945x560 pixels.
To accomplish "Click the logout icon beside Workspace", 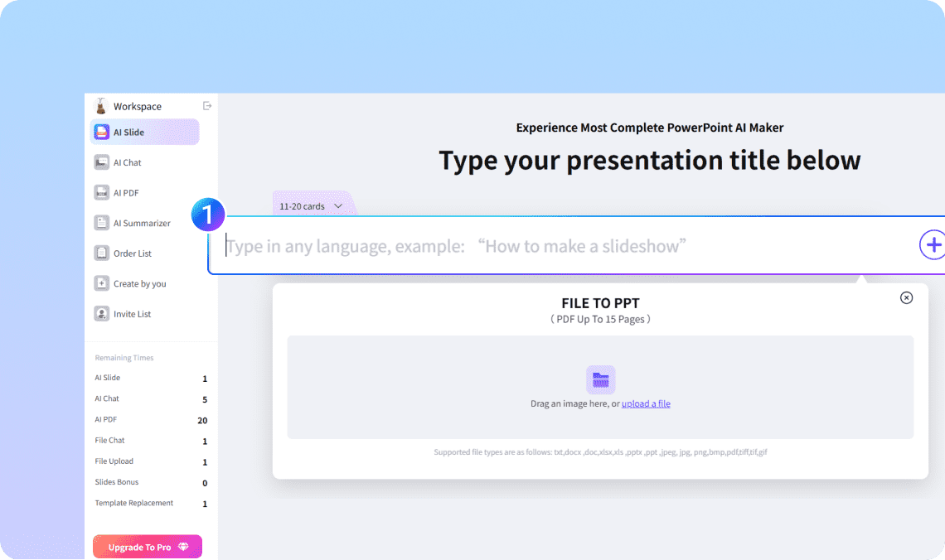I will pyautogui.click(x=207, y=106).
